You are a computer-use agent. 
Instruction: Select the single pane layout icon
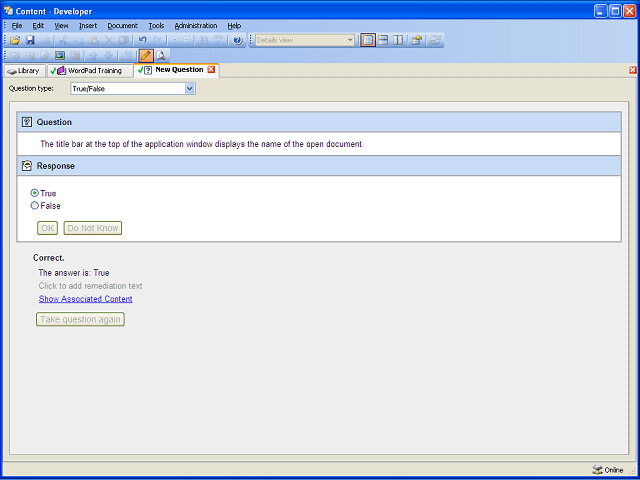click(368, 40)
